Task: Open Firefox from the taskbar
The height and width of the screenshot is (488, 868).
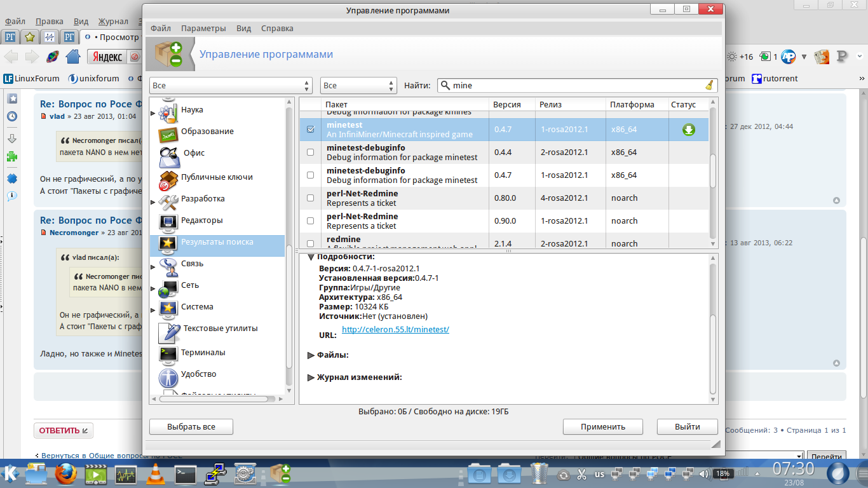Action: click(65, 474)
